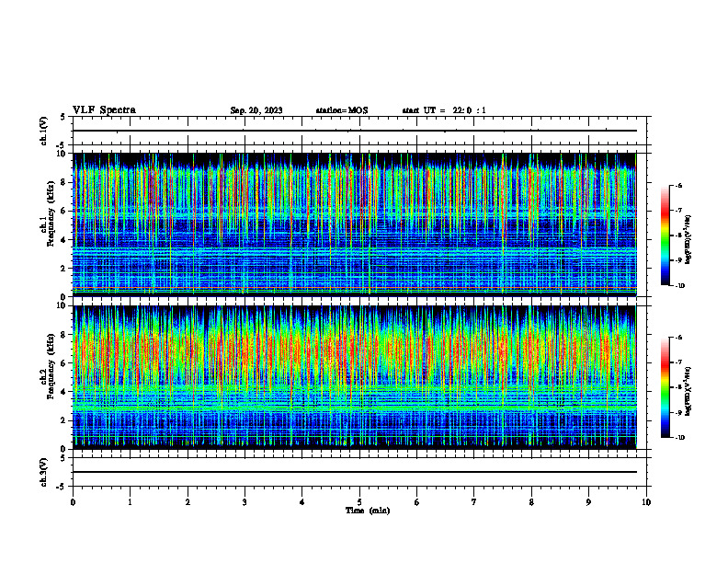Click the lower color bar for ch.2
This screenshot has width=728, height=563.
[665, 387]
